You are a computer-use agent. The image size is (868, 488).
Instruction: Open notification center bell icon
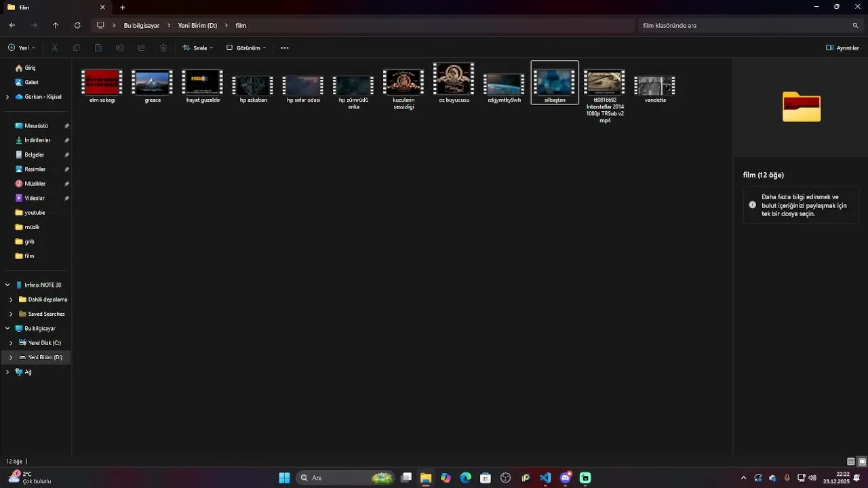pos(857,478)
